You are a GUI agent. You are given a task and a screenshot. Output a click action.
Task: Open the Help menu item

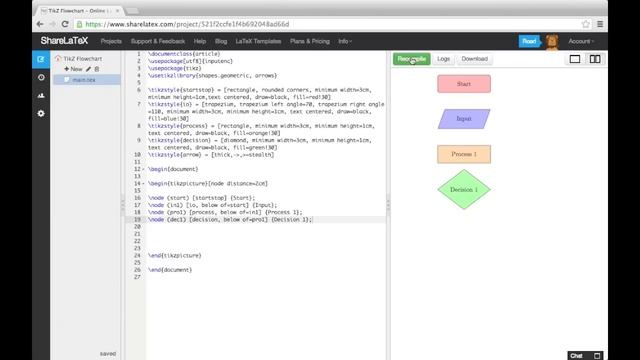[x=200, y=41]
